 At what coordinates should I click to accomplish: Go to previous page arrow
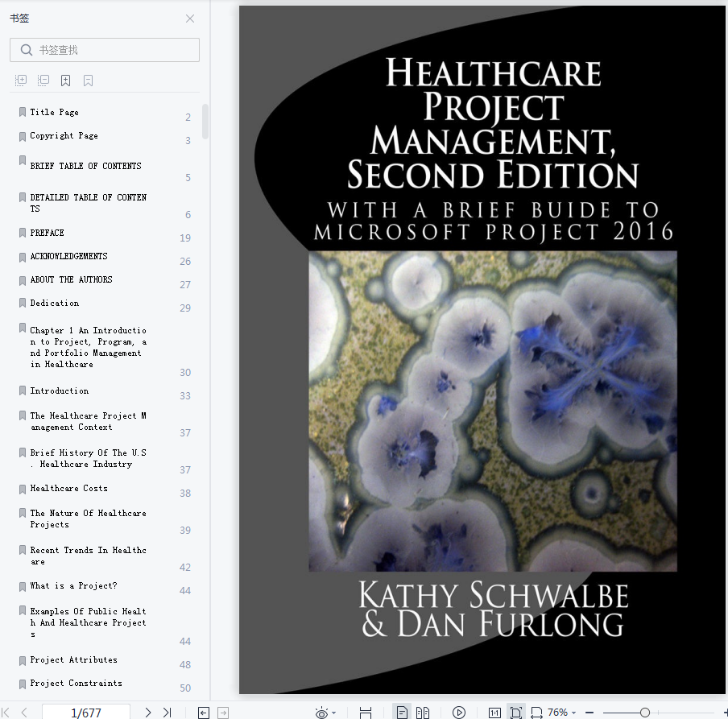(x=24, y=712)
